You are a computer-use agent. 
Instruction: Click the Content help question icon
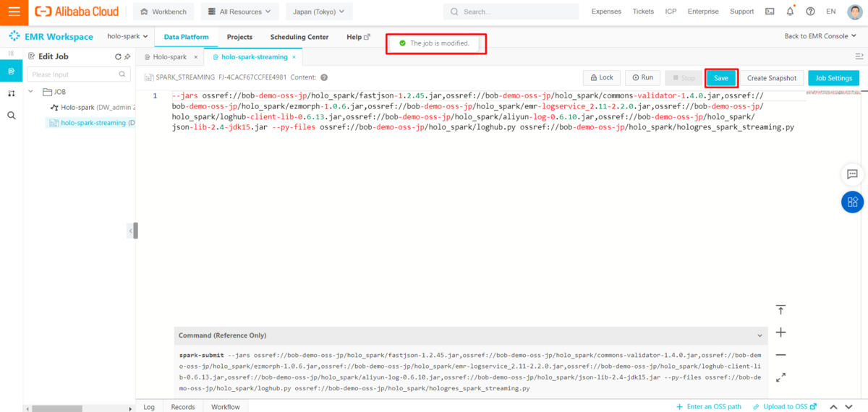click(x=324, y=77)
